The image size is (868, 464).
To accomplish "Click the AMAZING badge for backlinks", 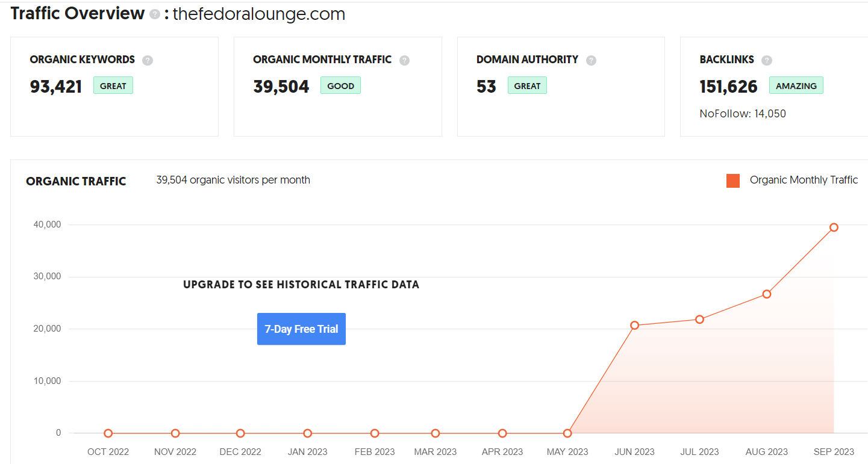I will pyautogui.click(x=796, y=86).
